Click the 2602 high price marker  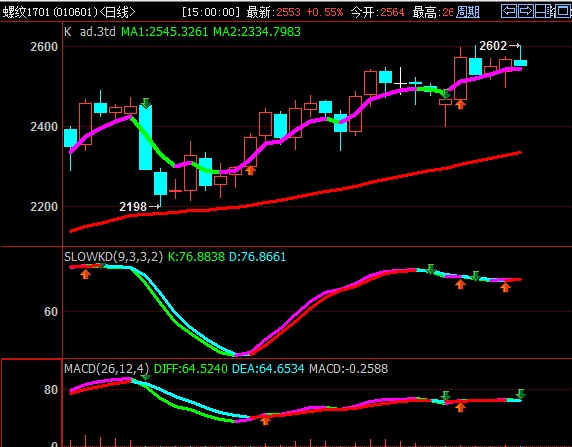click(x=493, y=46)
